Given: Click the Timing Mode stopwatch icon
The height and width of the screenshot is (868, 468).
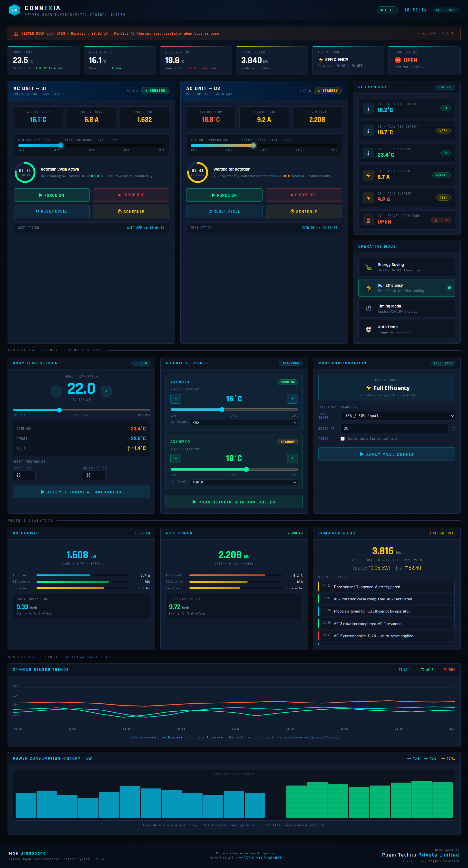Looking at the screenshot, I should pos(369,309).
